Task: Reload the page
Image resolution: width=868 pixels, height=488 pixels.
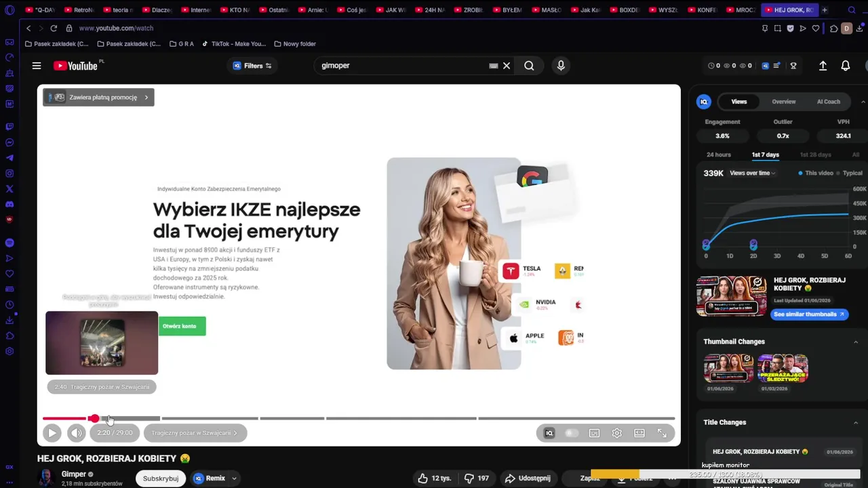Action: coord(54,28)
